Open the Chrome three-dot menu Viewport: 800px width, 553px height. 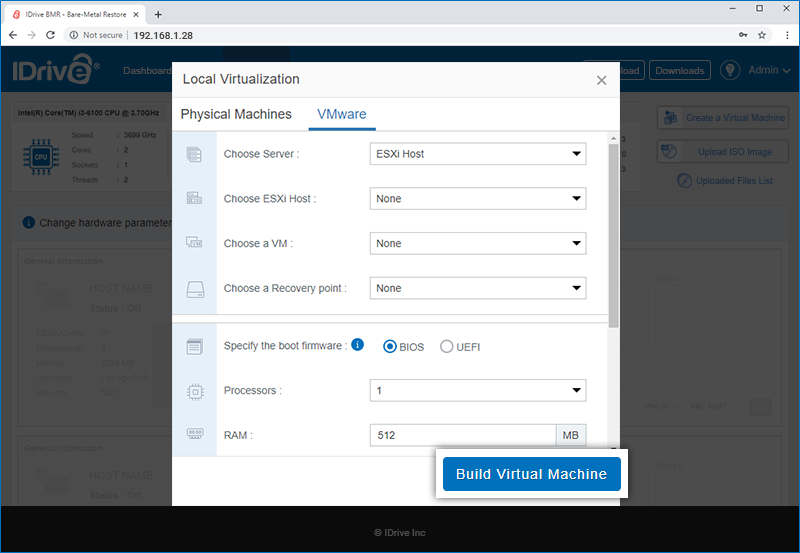(787, 35)
